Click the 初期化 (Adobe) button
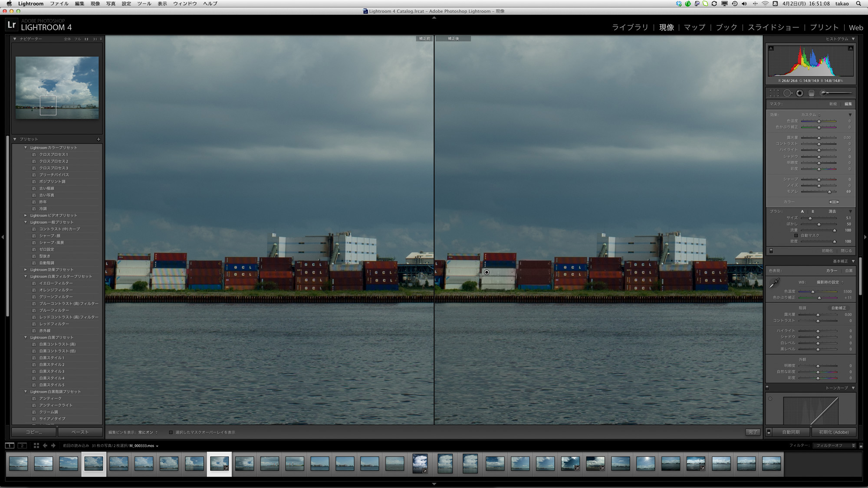The height and width of the screenshot is (488, 868). [x=833, y=432]
